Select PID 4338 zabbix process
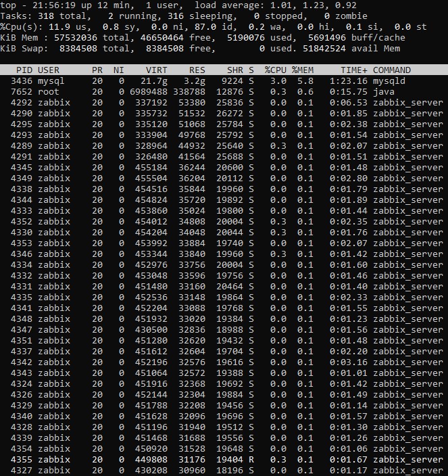This screenshot has height=476, width=448. [21, 189]
